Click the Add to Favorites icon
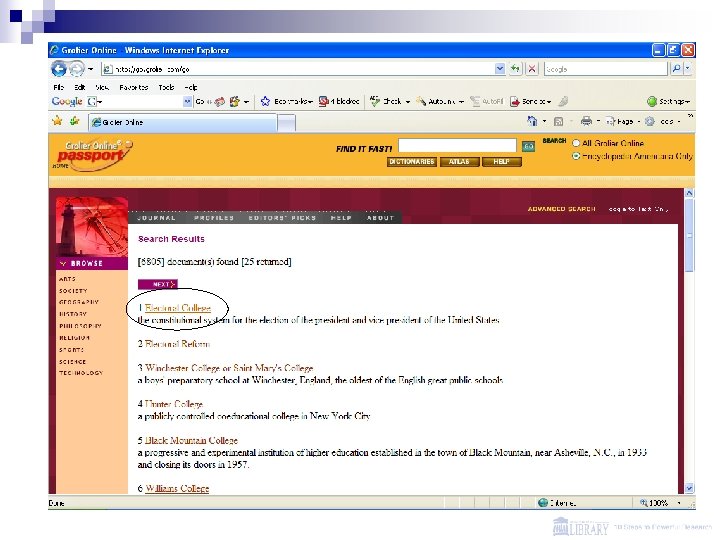Screen dimensions: 720x540 [x=74, y=121]
